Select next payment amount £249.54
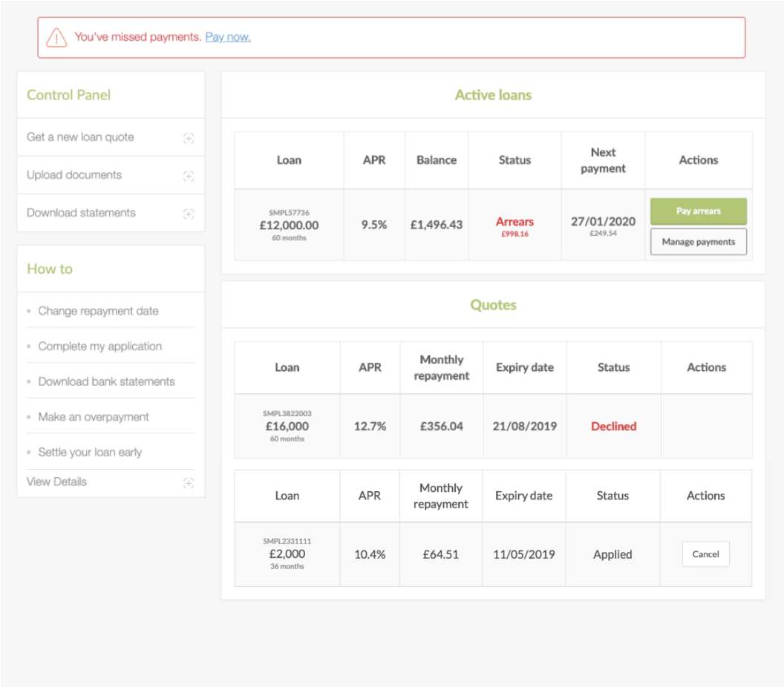Image resolution: width=784 pixels, height=687 pixels. 603,234
